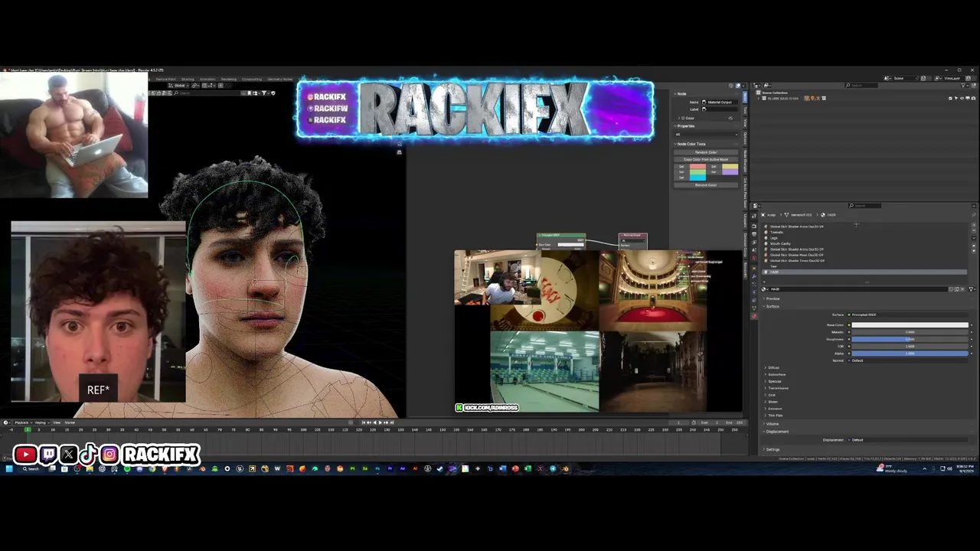Switch to Options tab in node sidebar
Image resolution: width=980 pixels, height=551 pixels.
point(745,139)
